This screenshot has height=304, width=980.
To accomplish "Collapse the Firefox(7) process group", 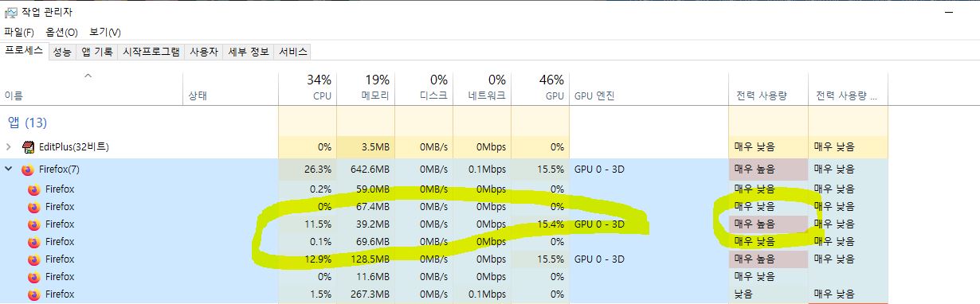I will pos(9,170).
